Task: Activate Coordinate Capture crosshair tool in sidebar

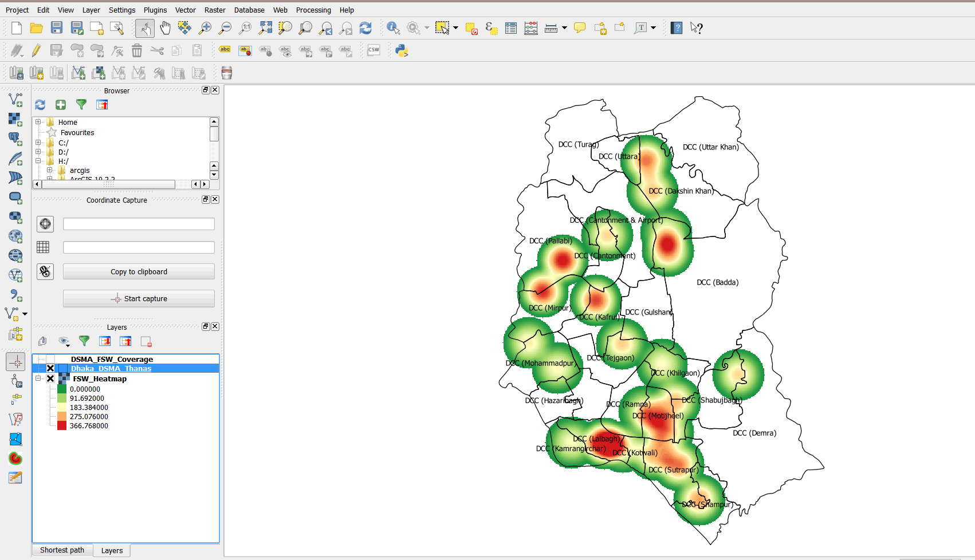Action: 15,361
